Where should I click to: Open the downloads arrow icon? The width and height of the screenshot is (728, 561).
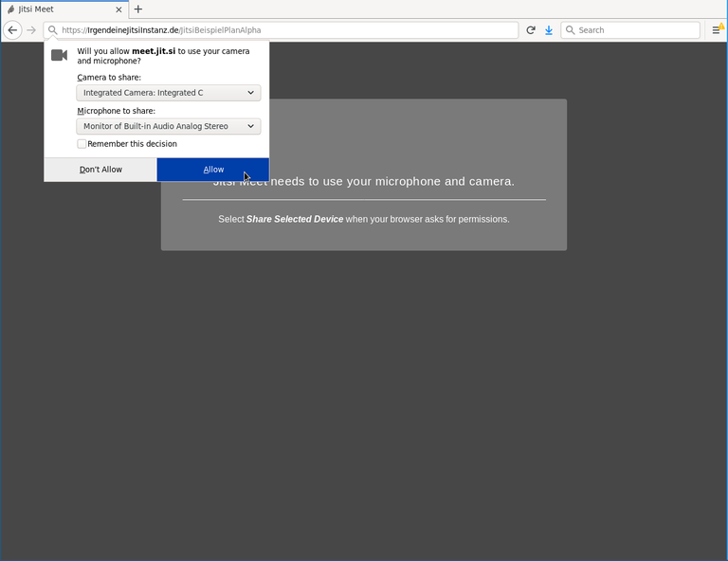coord(549,30)
